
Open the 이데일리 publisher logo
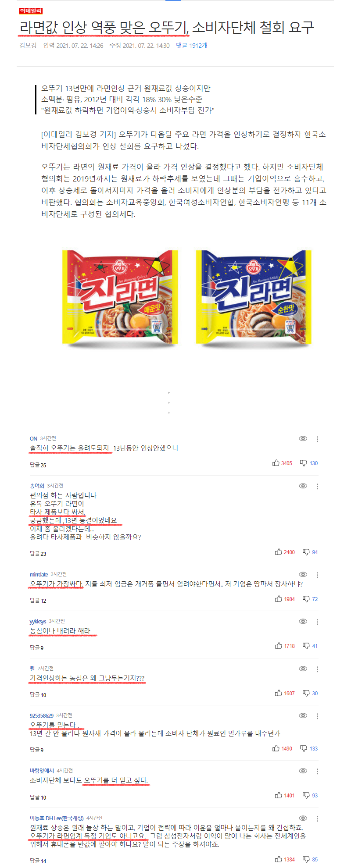31,11
